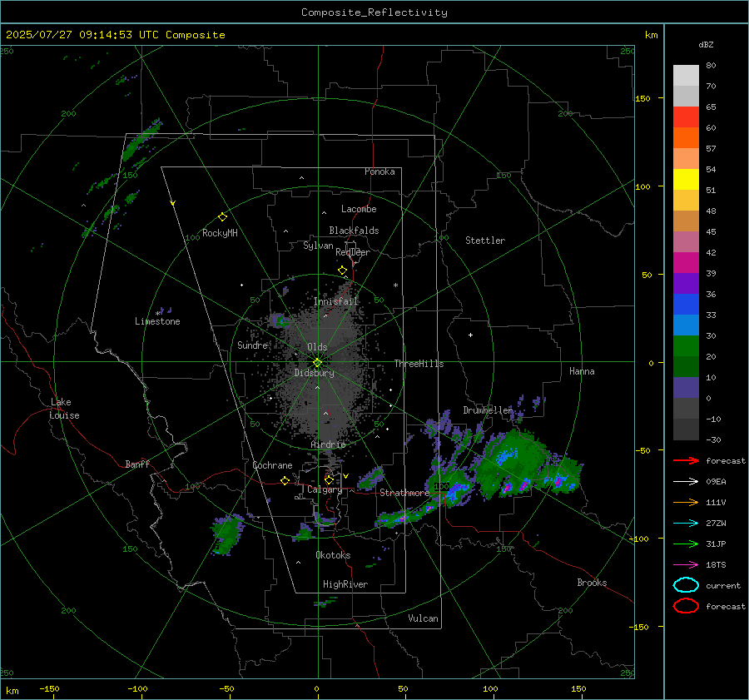The height and width of the screenshot is (700, 749).
Task: Click the red forecast arrow in legend
Action: [x=686, y=460]
